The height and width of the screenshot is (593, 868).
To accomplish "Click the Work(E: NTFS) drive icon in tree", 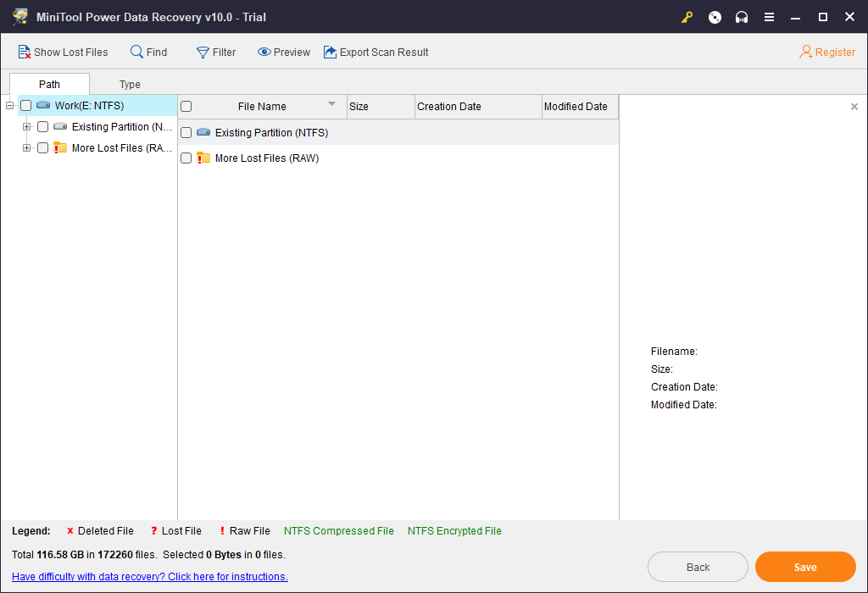I will (43, 105).
